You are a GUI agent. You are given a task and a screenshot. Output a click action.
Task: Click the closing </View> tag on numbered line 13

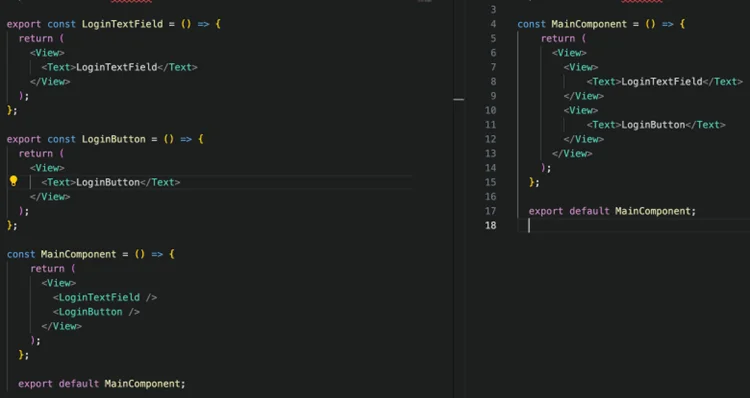tap(572, 154)
